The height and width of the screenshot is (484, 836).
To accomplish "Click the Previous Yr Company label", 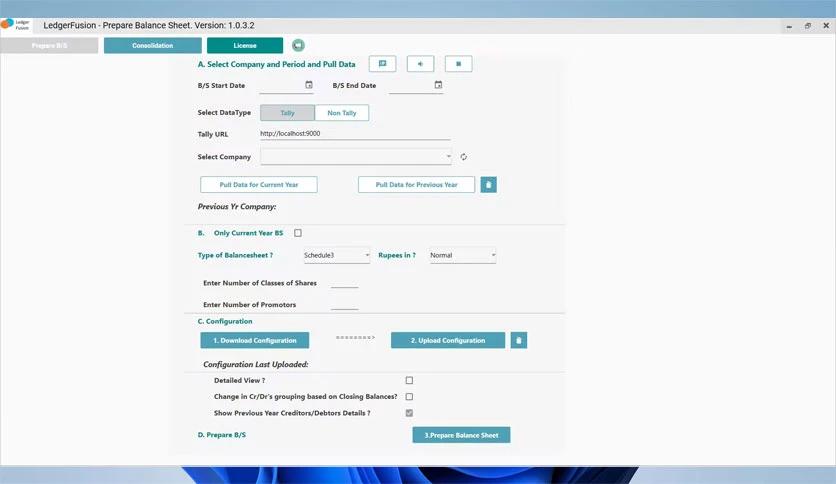I will point(237,206).
